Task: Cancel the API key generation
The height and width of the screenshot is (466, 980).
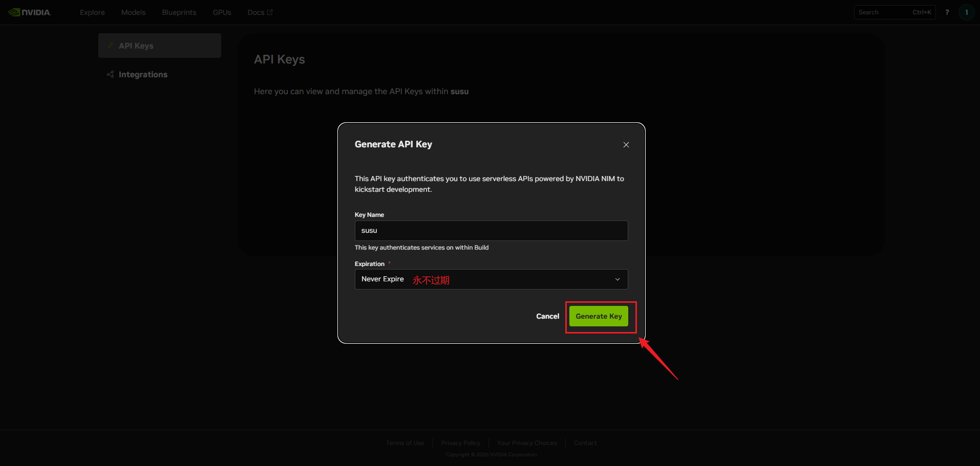Action: (x=547, y=316)
